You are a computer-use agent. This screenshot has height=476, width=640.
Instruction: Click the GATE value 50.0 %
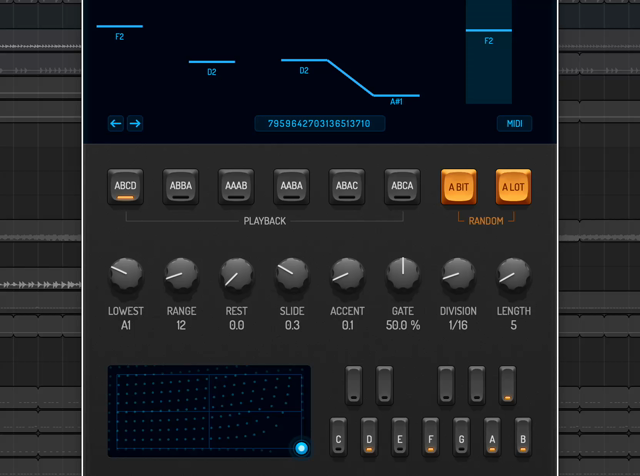pyautogui.click(x=403, y=325)
